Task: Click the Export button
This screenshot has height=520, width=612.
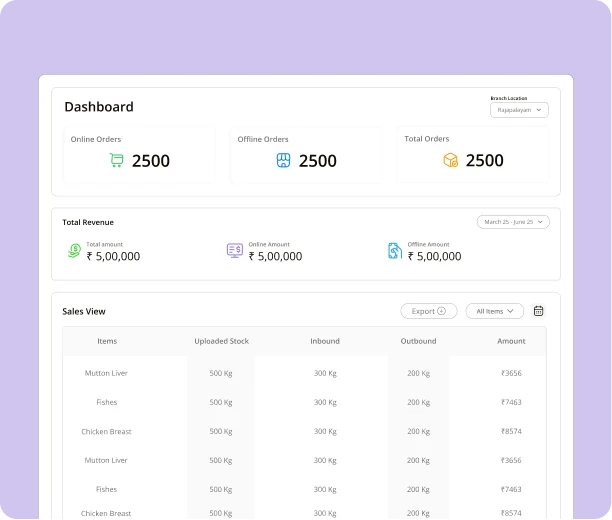Action: click(429, 311)
